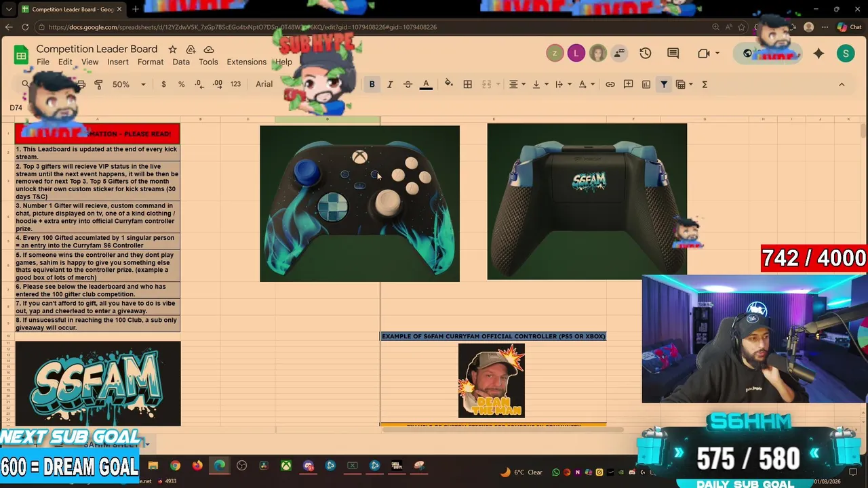Select the Dean The Man sticker image
This screenshot has width=868, height=488.
[x=492, y=381]
